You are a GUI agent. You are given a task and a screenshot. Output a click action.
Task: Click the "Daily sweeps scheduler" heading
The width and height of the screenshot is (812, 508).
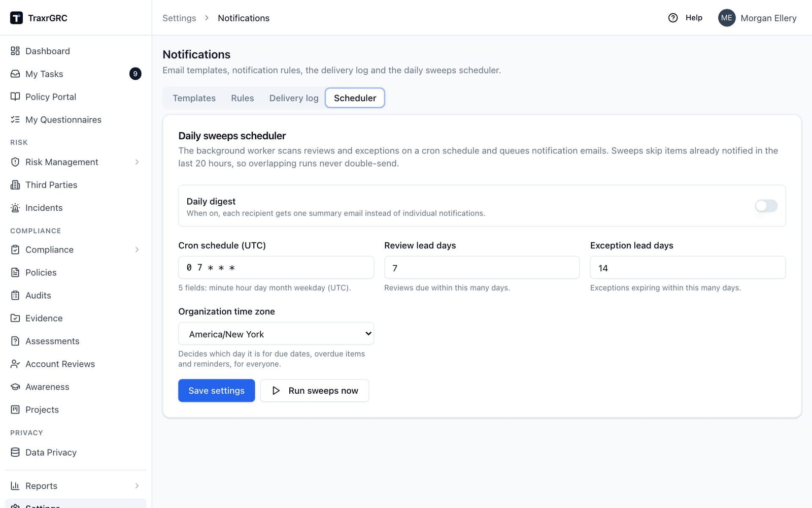click(232, 136)
